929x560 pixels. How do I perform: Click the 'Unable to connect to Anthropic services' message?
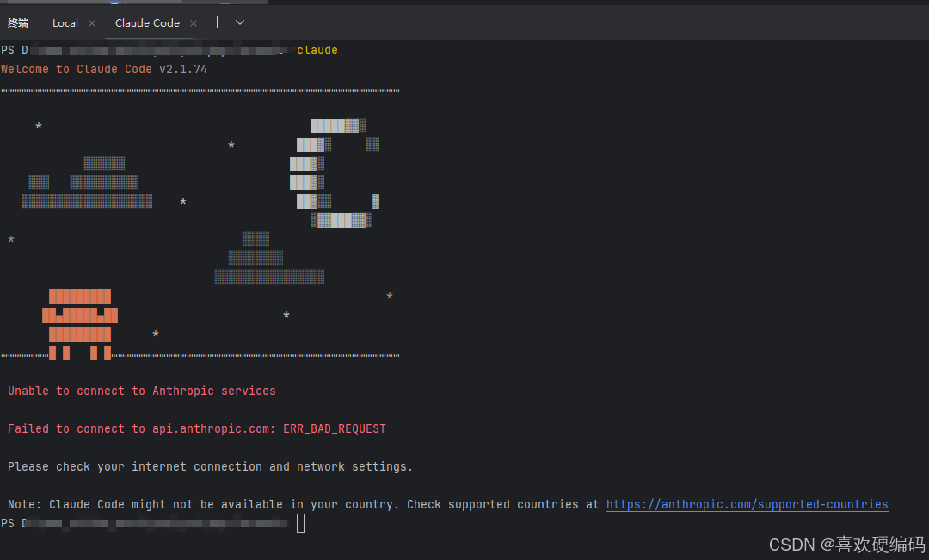[x=142, y=391]
